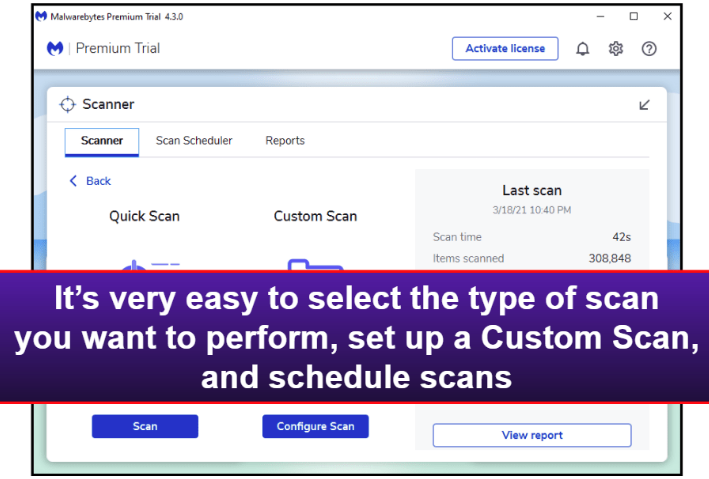Click the Scanner crosshair icon

(x=67, y=104)
